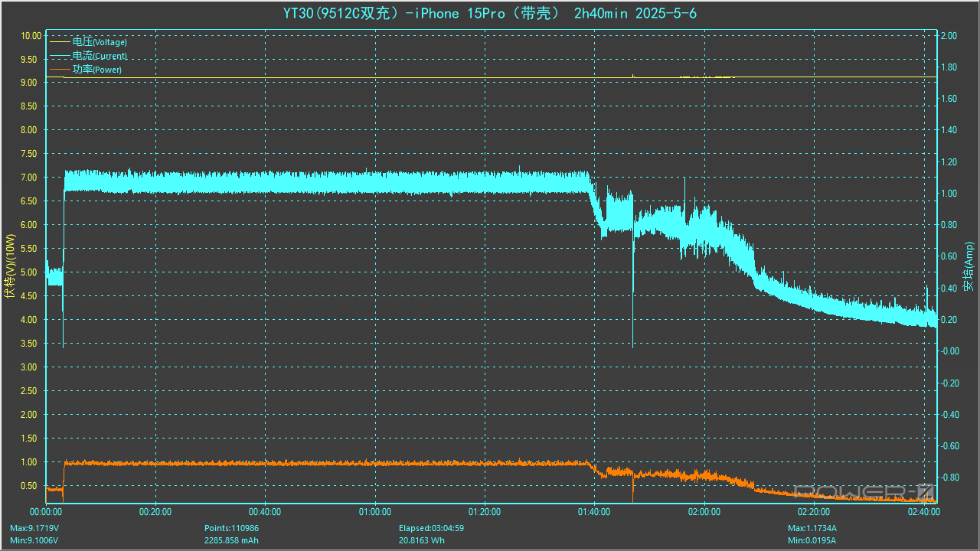This screenshot has width=980, height=551.
Task: Click the Elapsed:03:04:59 readout
Action: pyautogui.click(x=432, y=528)
